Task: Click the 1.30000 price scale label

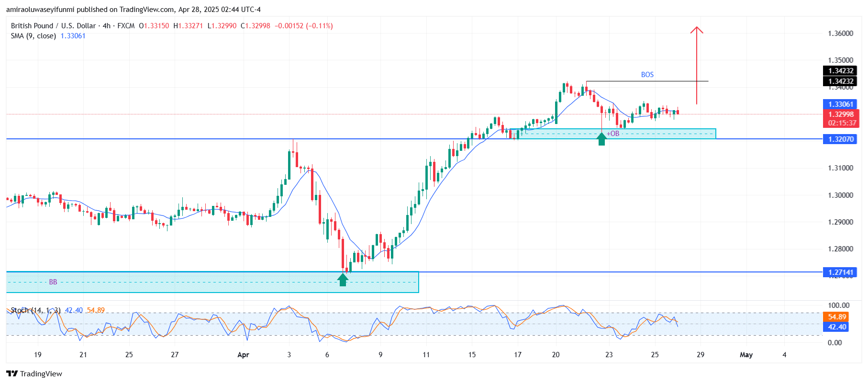Action: [840, 195]
